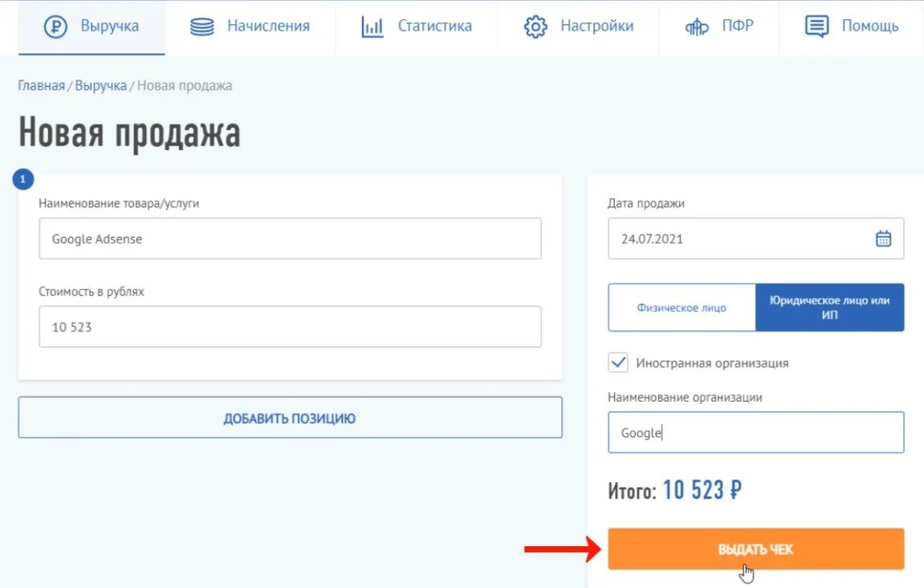Select the Физическое лицо option
Viewport: 924px width, 588px height.
[x=682, y=308]
